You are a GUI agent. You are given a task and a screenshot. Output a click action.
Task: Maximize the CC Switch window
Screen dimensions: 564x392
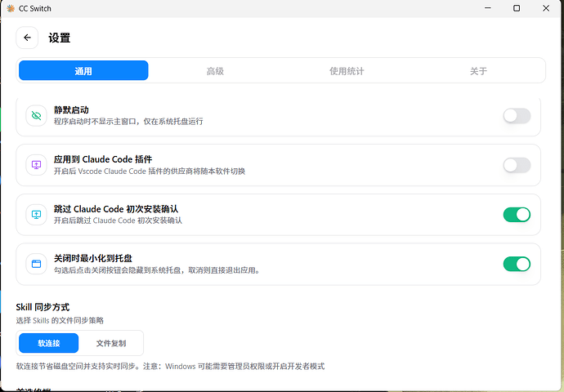517,8
